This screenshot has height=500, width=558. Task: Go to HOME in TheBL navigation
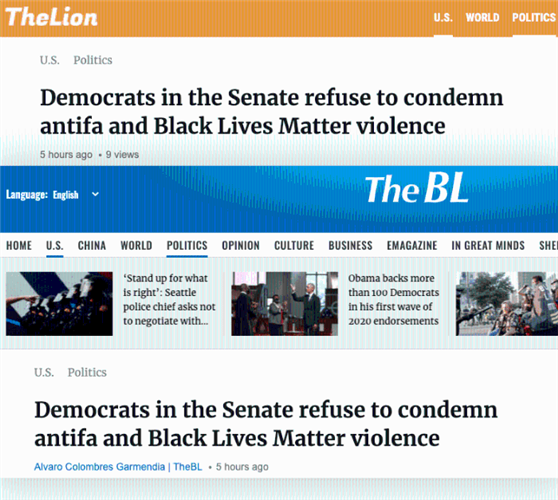point(19,246)
